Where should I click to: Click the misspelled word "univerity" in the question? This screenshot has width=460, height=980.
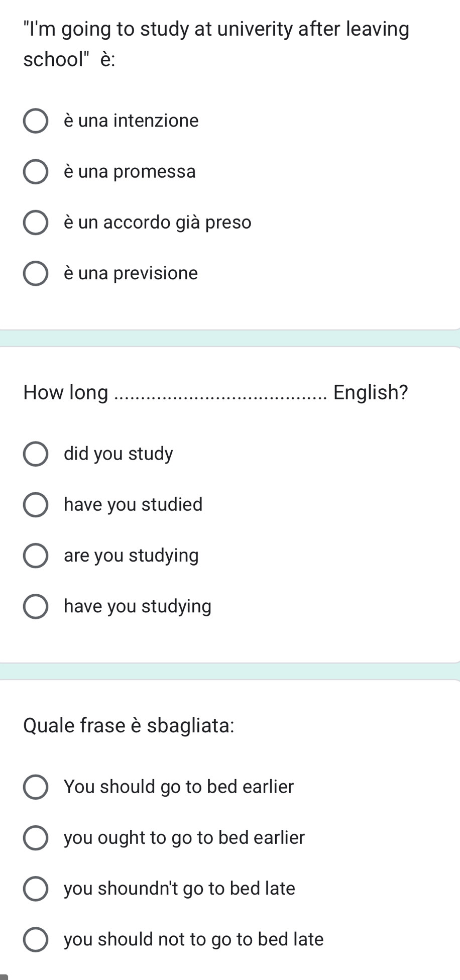click(x=255, y=29)
